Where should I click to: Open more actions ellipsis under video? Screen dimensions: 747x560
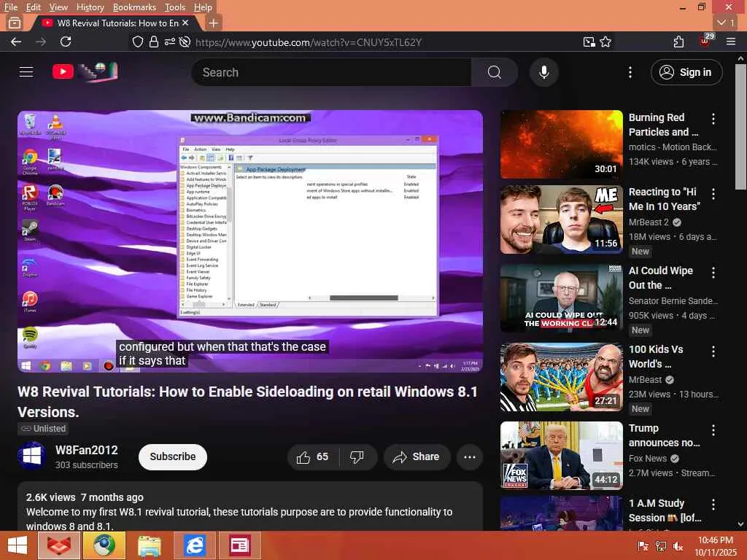pyautogui.click(x=470, y=457)
